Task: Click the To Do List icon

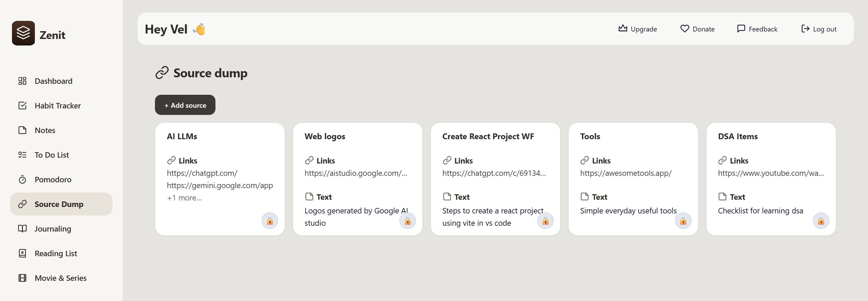Action: (23, 155)
